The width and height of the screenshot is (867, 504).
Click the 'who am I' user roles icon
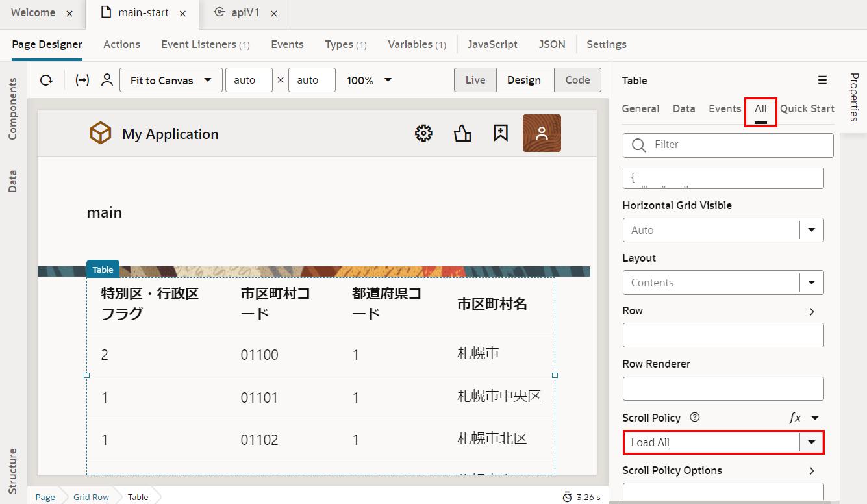[107, 81]
